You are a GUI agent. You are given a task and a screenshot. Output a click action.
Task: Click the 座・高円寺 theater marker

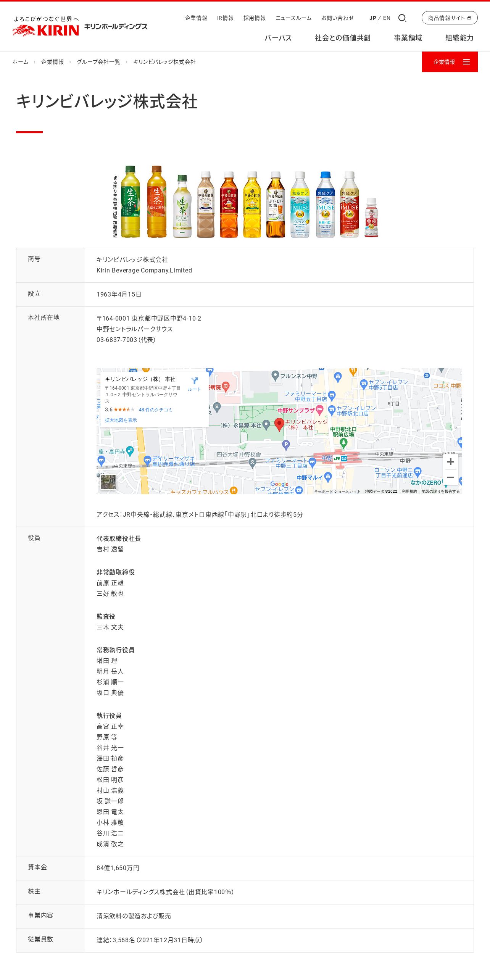[130, 451]
